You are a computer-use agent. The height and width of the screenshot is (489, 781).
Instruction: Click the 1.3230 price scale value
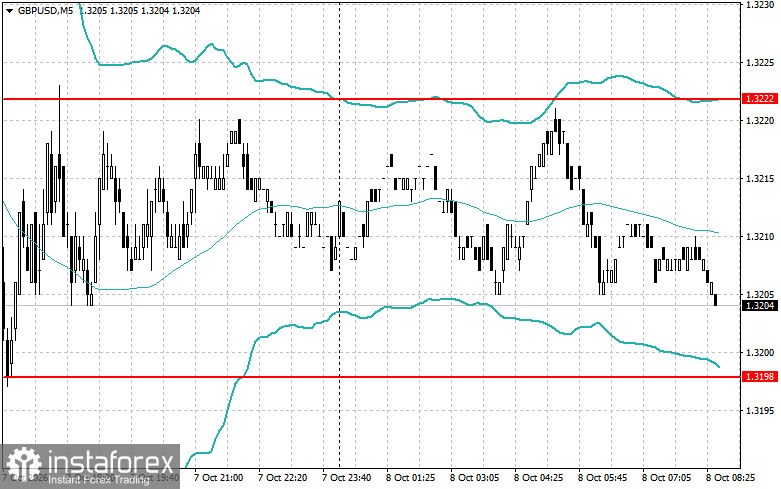760,4
